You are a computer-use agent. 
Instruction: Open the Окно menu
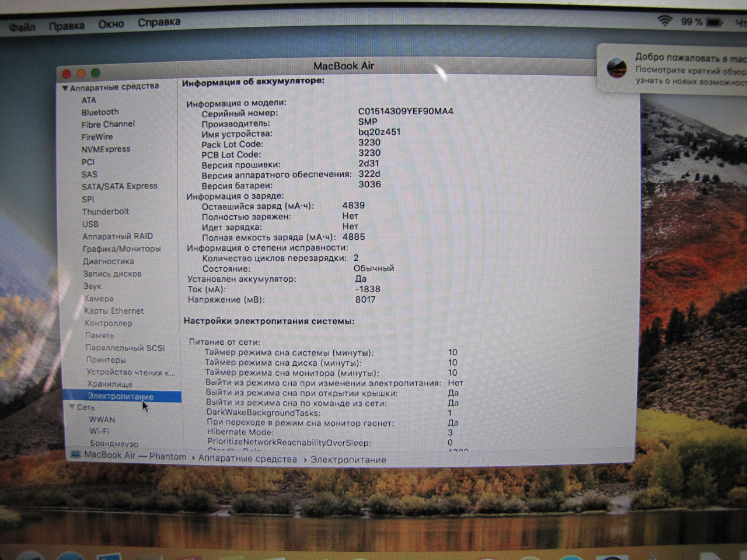tap(111, 24)
